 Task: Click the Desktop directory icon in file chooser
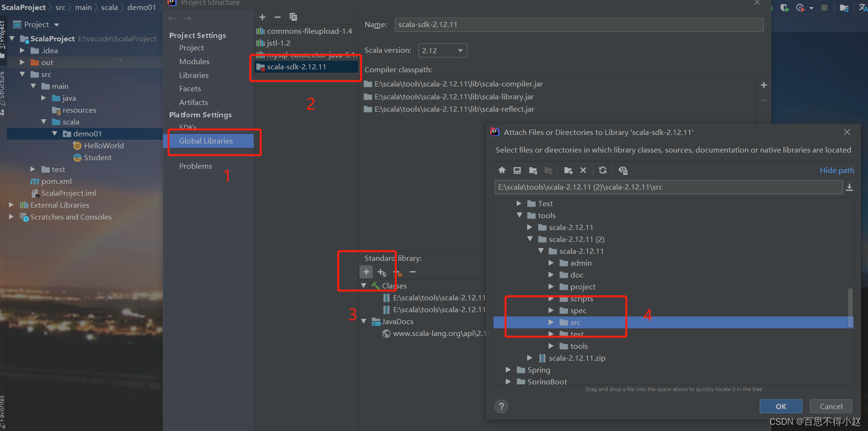(517, 170)
